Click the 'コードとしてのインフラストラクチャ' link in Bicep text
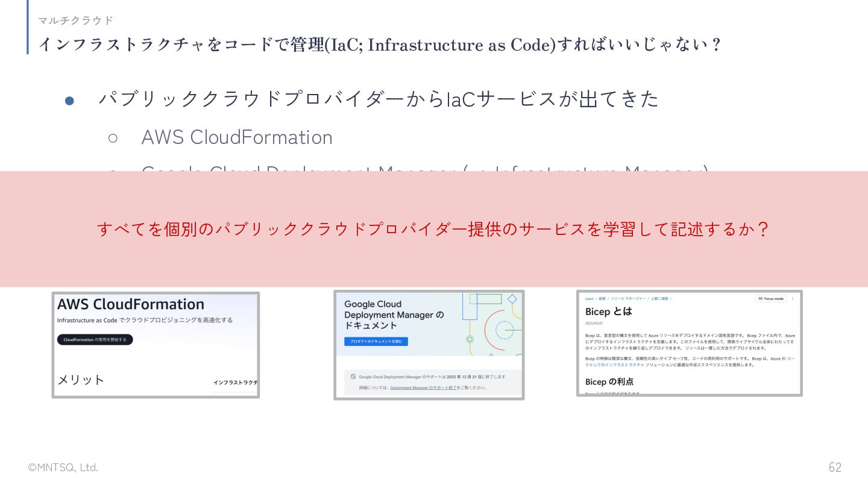Viewport: 868px width, 488px height. tap(615, 364)
